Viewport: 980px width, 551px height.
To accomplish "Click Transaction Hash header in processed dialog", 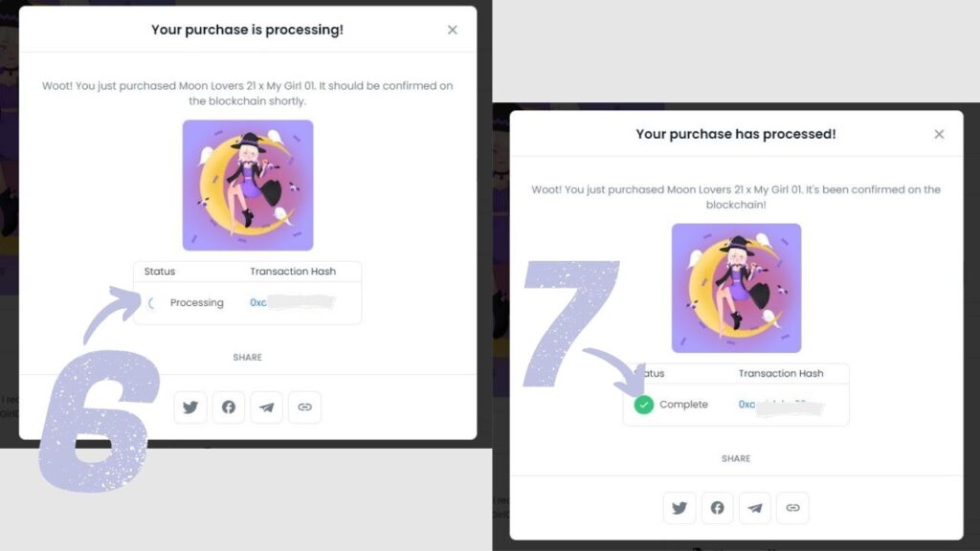I will coord(781,374).
